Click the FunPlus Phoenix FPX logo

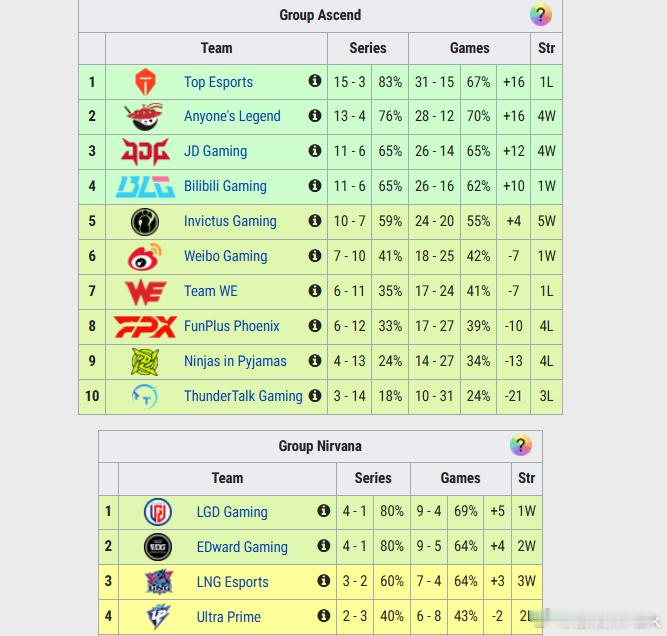(145, 326)
